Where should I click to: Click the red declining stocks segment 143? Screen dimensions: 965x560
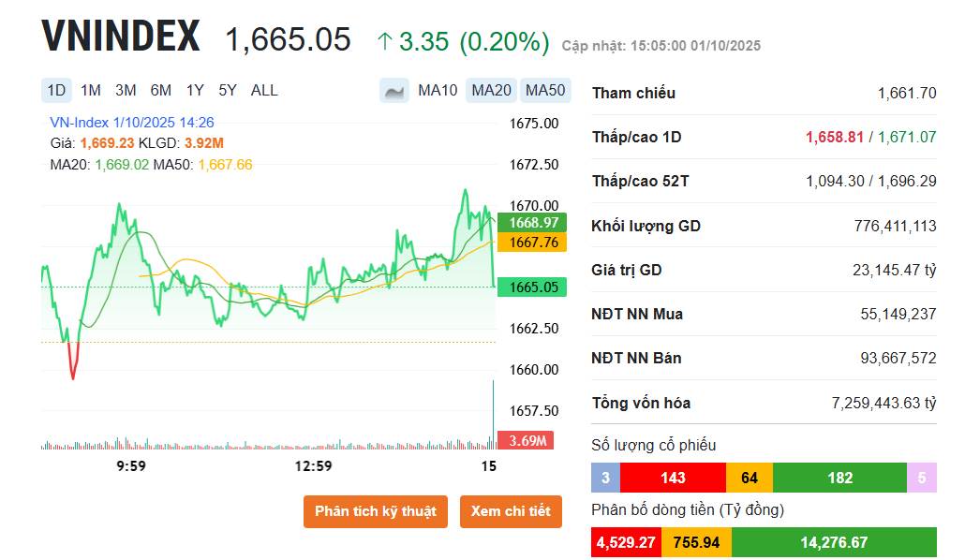[x=673, y=478]
